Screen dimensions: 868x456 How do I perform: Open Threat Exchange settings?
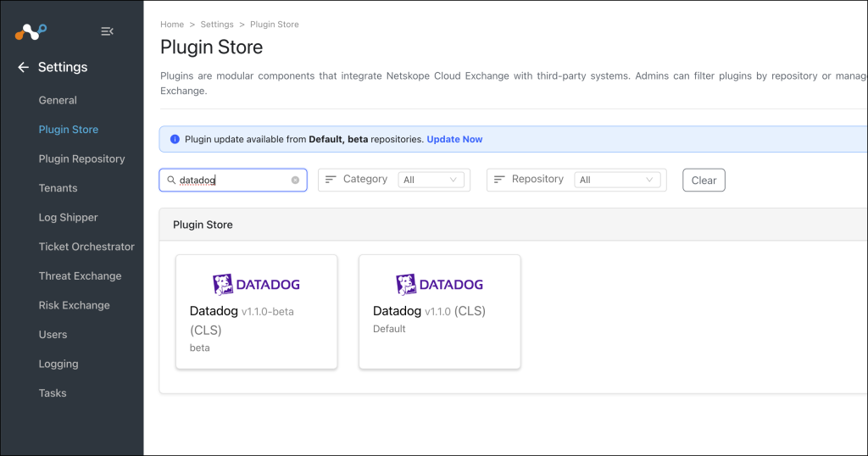point(81,276)
